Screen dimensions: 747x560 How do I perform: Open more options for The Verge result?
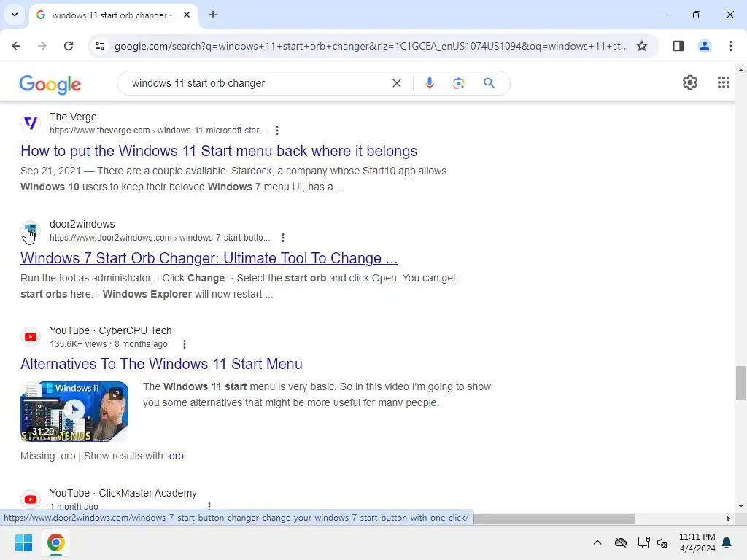pyautogui.click(x=276, y=131)
